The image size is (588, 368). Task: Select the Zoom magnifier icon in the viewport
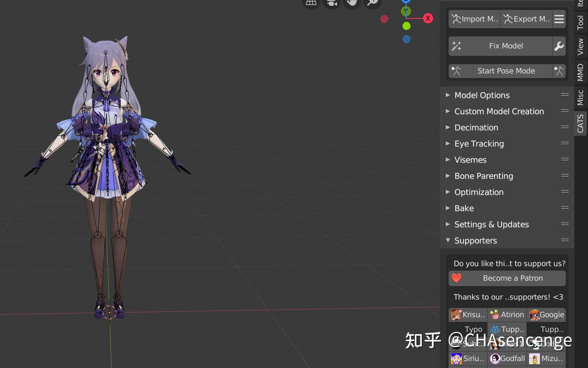click(x=372, y=3)
